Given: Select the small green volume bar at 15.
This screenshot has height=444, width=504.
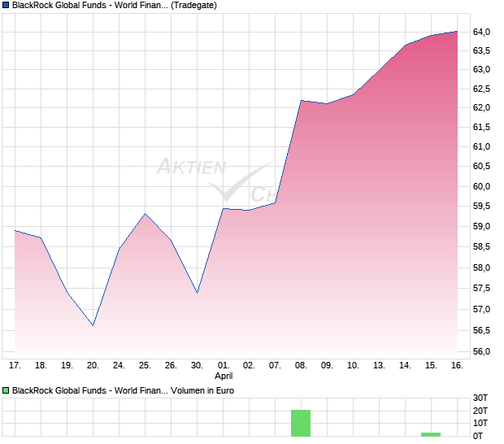Looking at the screenshot, I should coord(430,433).
